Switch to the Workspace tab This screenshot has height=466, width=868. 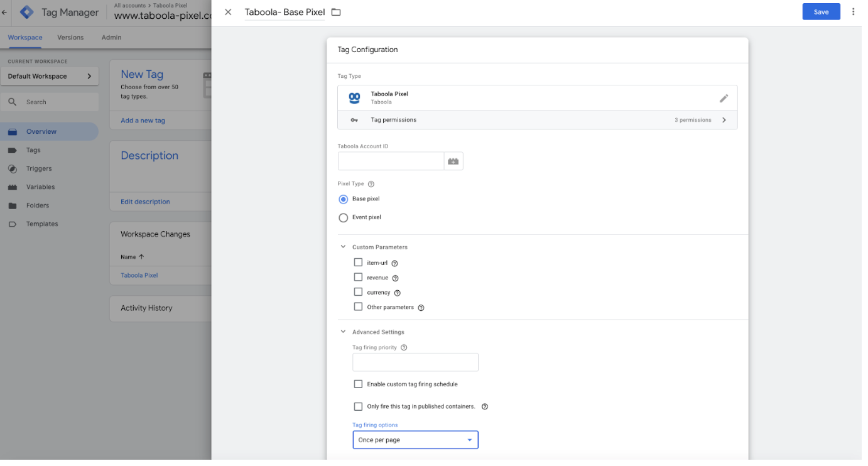pyautogui.click(x=25, y=38)
